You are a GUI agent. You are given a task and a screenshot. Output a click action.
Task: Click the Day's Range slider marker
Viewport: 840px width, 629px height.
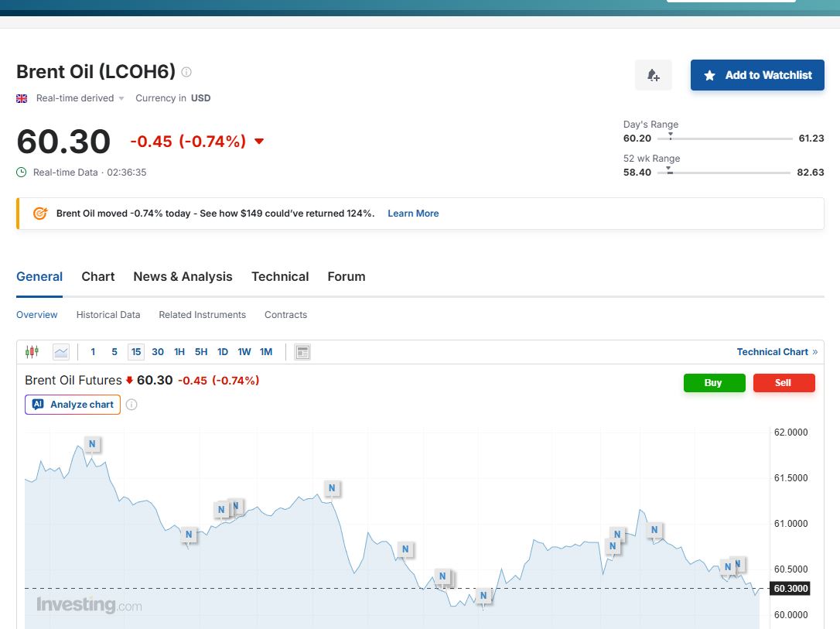[x=670, y=137]
